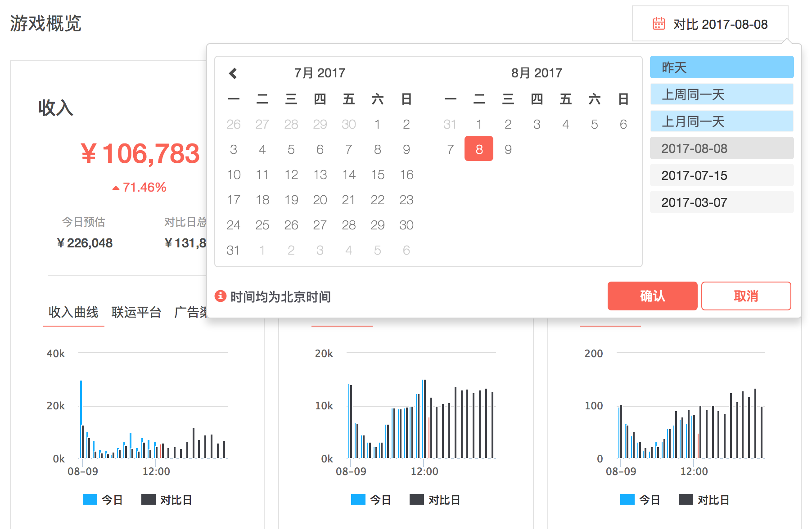Toggle 今日 legend in income chart
Viewport: 812px width, 529px height.
(103, 500)
